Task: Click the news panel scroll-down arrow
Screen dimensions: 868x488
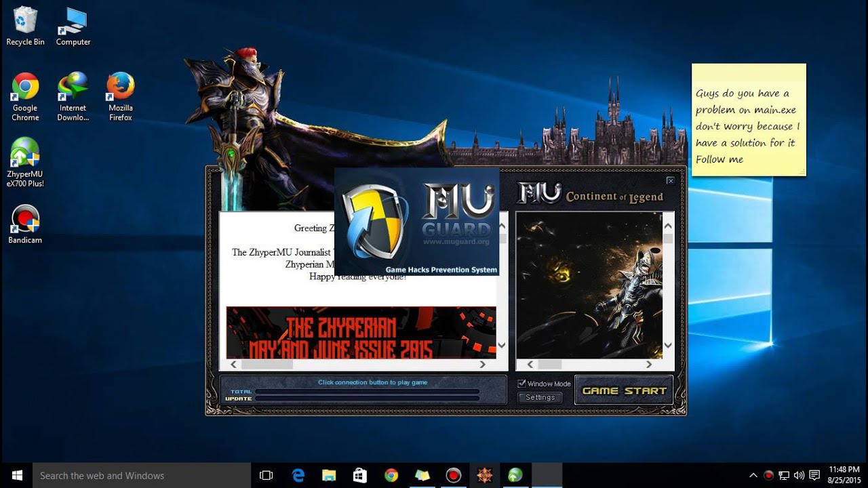Action: point(502,345)
